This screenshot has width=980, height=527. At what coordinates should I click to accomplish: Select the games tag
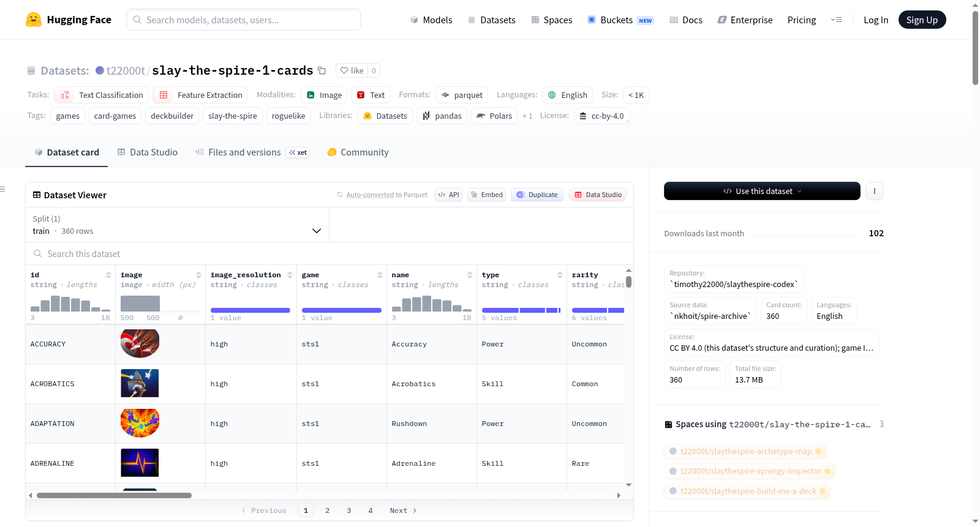coord(68,116)
